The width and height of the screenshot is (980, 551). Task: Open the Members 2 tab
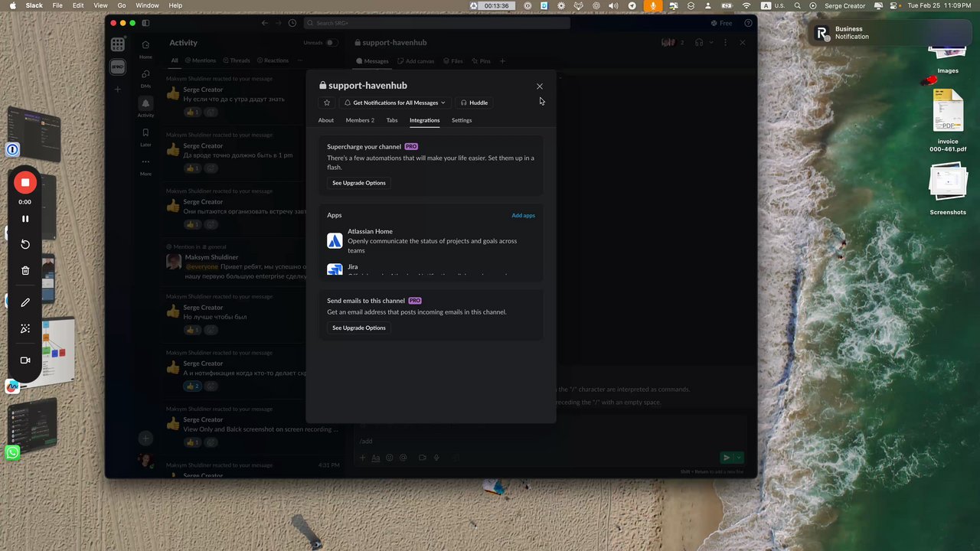point(360,120)
